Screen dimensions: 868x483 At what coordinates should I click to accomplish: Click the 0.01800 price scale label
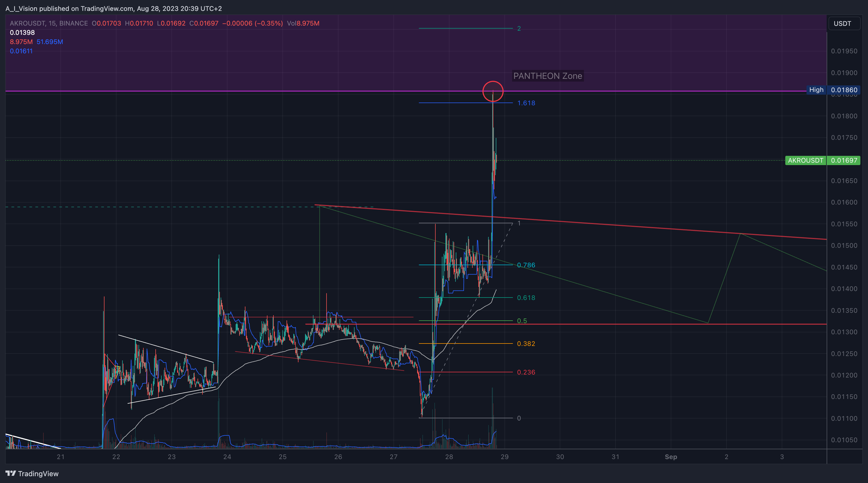tap(844, 116)
